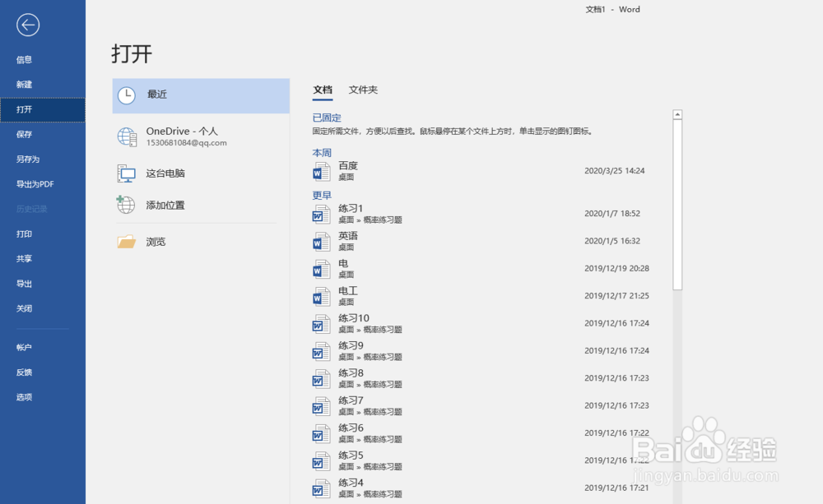Click the date 2020/1/7 18:52
Viewport: 823px width, 504px height.
click(612, 214)
